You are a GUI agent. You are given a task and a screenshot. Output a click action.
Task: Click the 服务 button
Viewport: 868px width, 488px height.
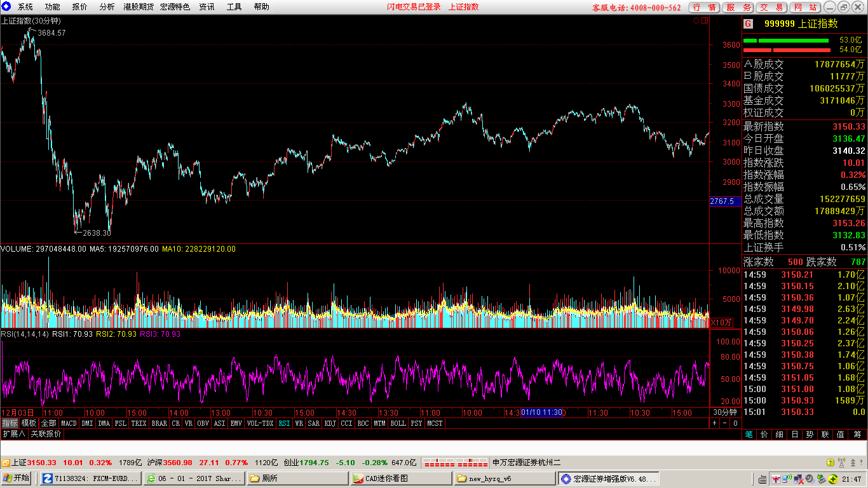(739, 8)
